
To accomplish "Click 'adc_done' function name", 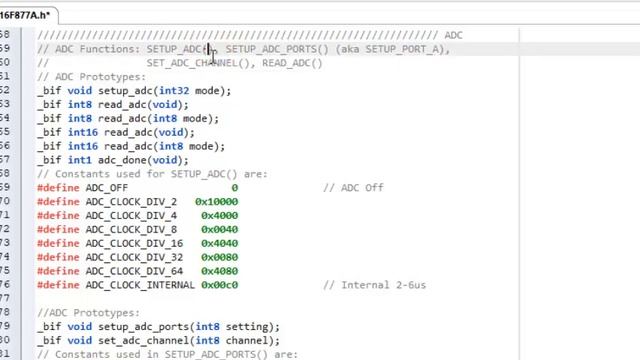I will tap(122, 160).
